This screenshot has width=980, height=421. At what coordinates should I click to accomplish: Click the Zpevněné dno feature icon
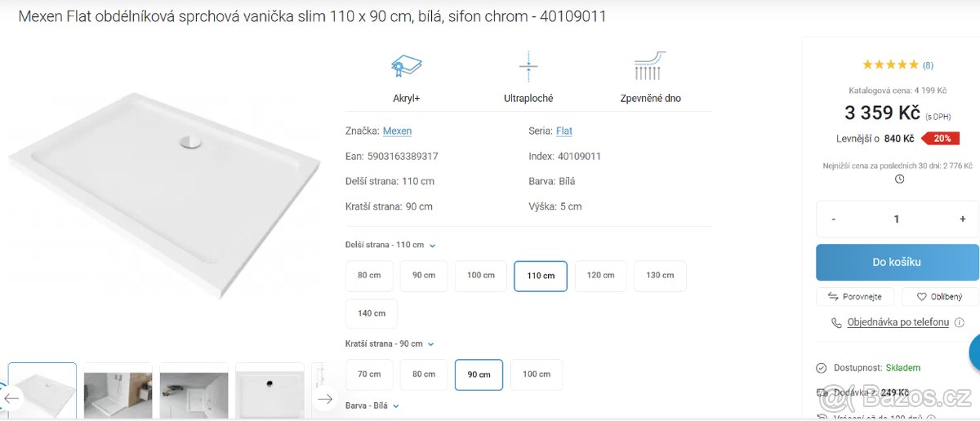click(650, 67)
